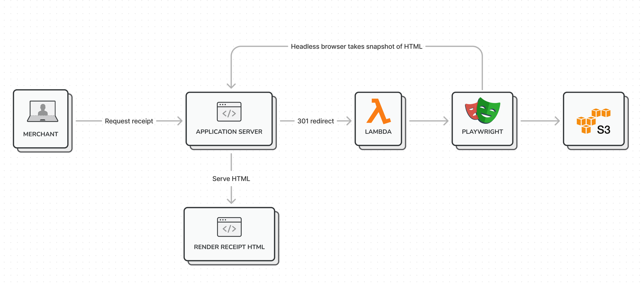Screen dimensions: 644x283
Task: Select the RENDER RECEIPT HTML label
Action: pos(229,247)
